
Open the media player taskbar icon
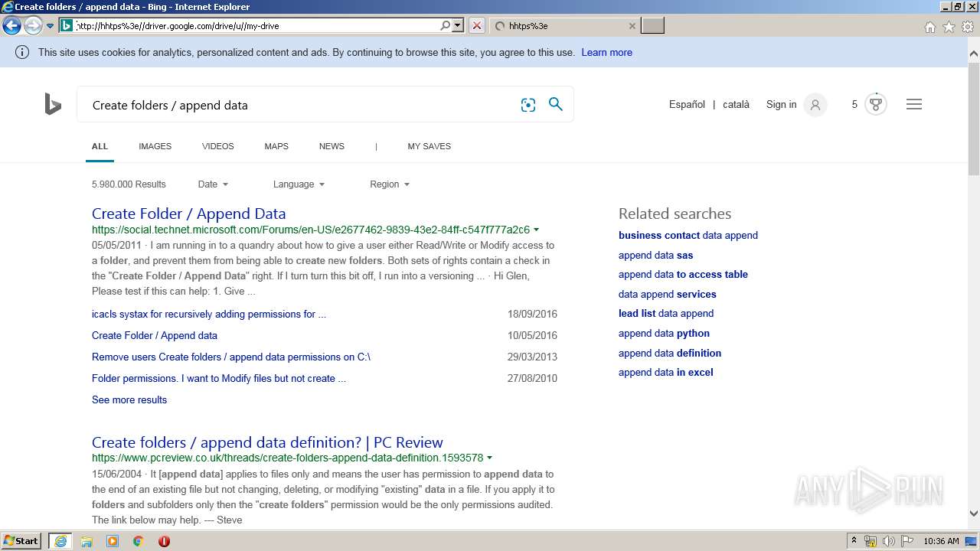(x=113, y=541)
